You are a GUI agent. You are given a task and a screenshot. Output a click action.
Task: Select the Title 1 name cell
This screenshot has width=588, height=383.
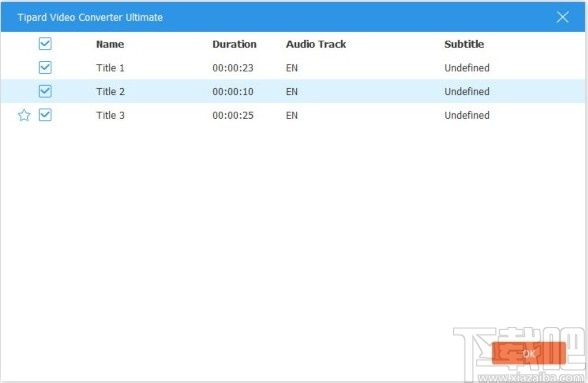[x=110, y=68]
